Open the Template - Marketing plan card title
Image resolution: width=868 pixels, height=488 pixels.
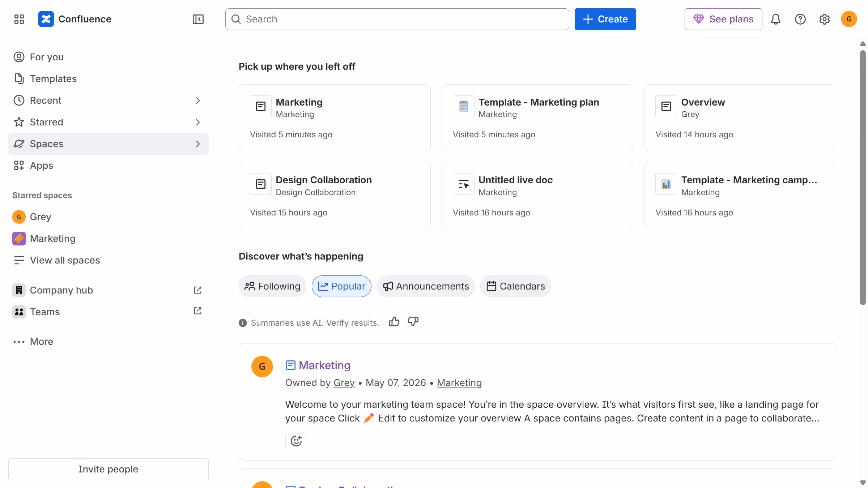point(539,102)
